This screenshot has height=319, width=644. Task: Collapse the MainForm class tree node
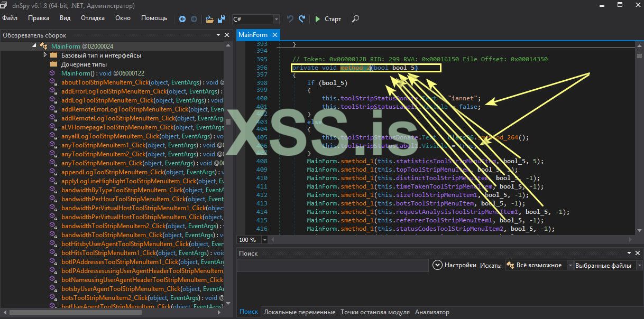tap(35, 46)
